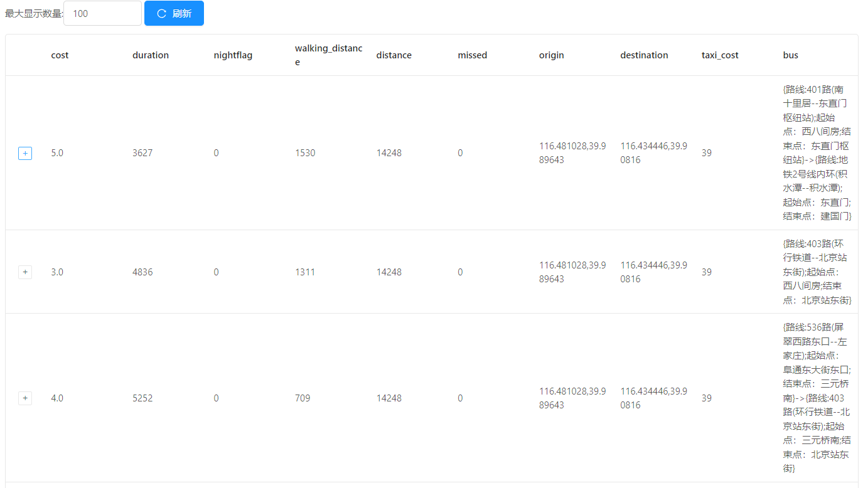868x488 pixels.
Task: Click the walking_distance column header
Action: (328, 55)
